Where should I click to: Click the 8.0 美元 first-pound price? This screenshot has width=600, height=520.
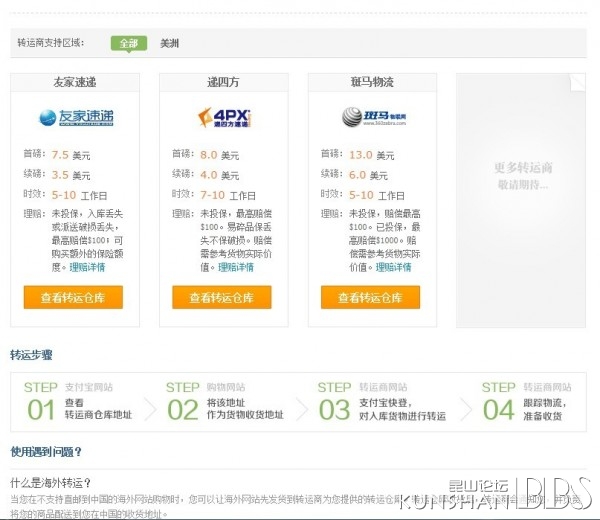pyautogui.click(x=219, y=155)
